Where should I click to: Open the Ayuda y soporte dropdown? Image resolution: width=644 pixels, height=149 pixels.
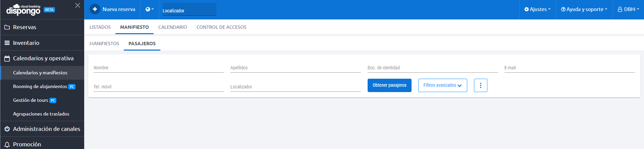point(584,9)
